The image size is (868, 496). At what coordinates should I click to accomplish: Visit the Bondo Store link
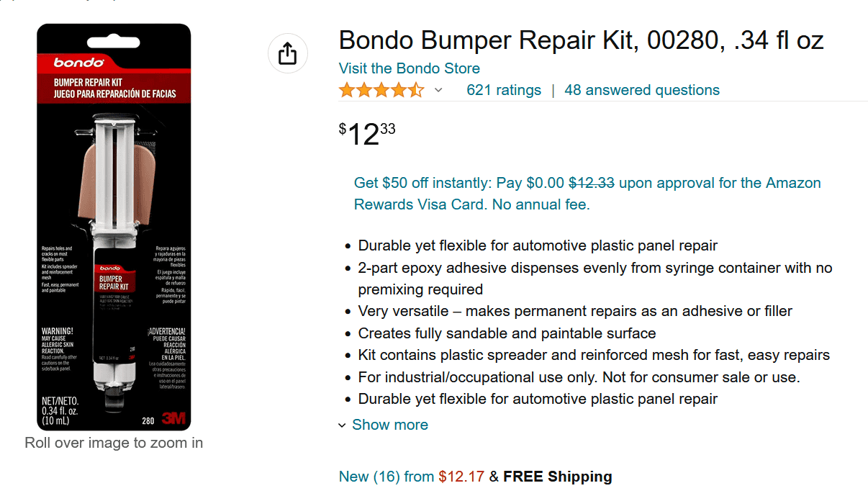409,68
